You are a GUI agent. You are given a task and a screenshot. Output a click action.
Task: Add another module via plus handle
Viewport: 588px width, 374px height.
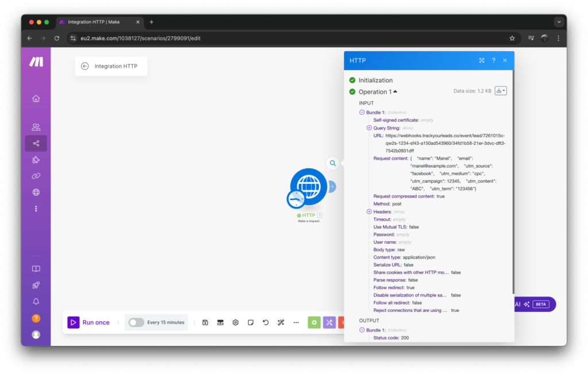(x=332, y=187)
